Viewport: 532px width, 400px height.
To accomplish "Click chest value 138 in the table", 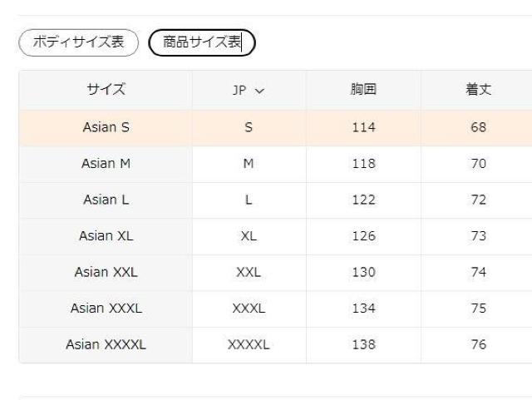I will tap(363, 344).
